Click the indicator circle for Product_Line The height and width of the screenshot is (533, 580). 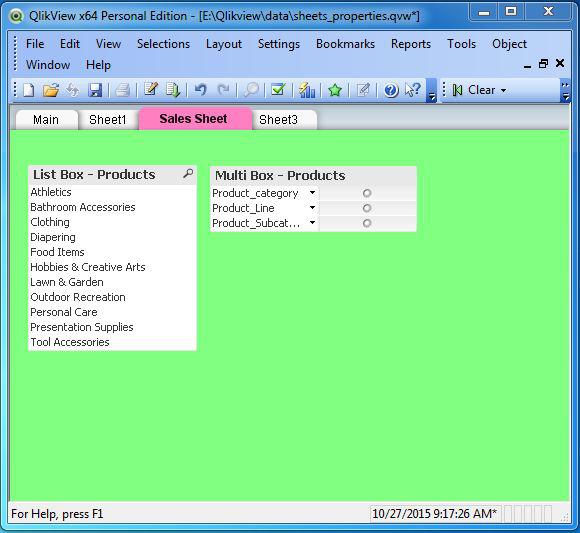tap(367, 208)
